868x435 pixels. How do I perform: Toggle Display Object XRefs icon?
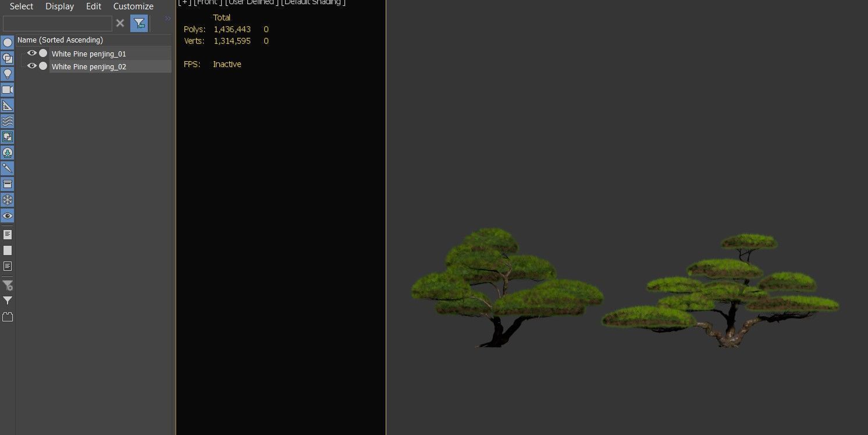click(x=8, y=153)
